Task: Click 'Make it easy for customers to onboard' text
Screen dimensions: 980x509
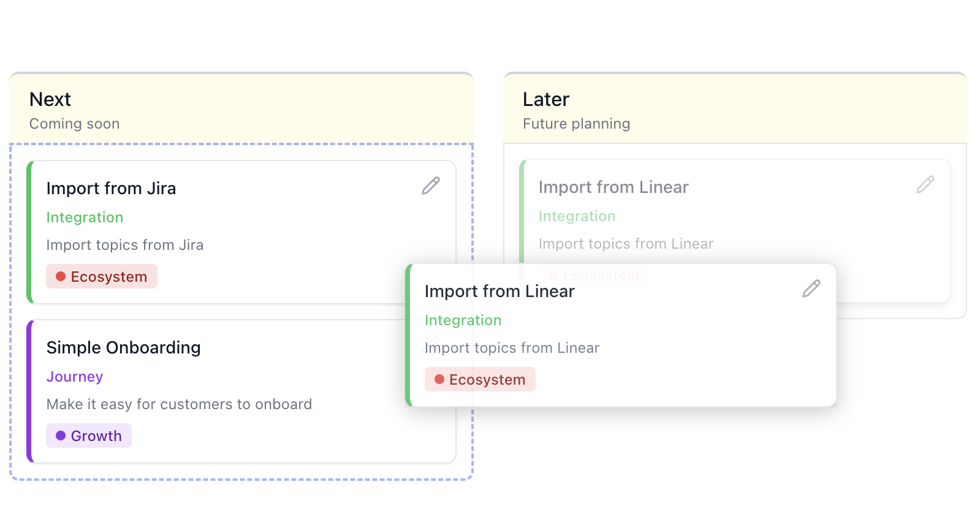Action: (x=179, y=404)
